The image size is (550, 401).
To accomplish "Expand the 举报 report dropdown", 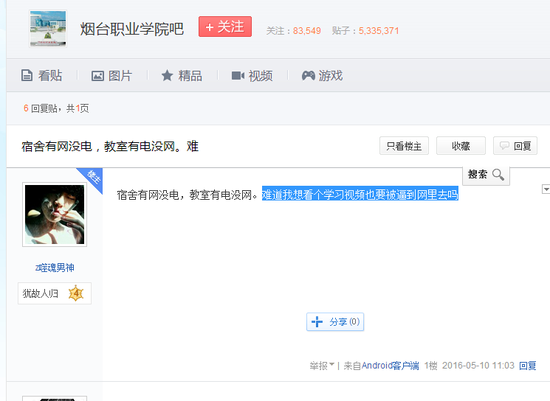I will point(322,366).
